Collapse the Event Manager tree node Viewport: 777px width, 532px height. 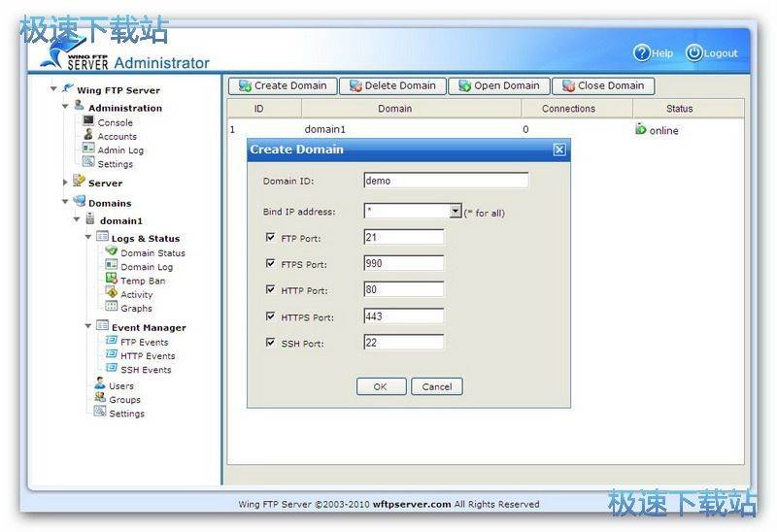click(x=88, y=327)
